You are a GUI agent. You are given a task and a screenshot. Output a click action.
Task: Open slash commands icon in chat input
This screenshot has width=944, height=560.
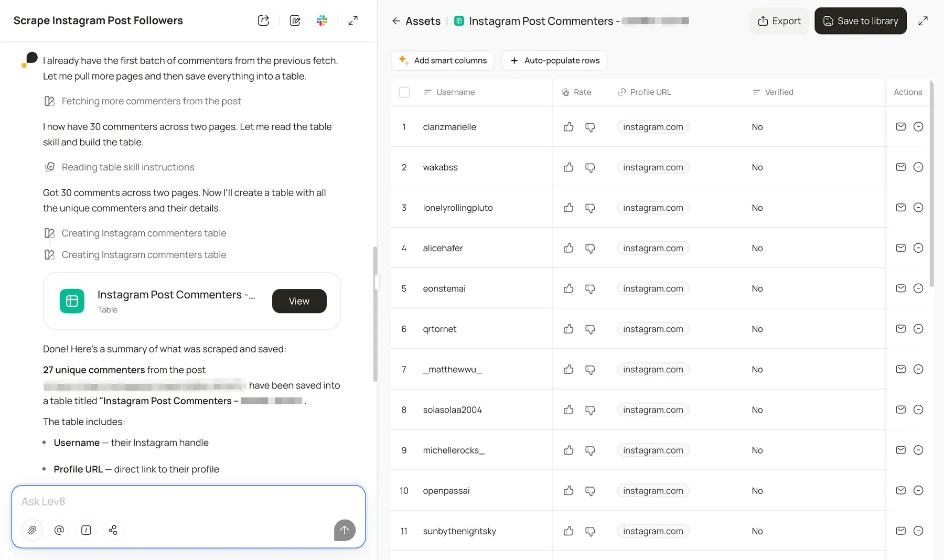coord(86,530)
